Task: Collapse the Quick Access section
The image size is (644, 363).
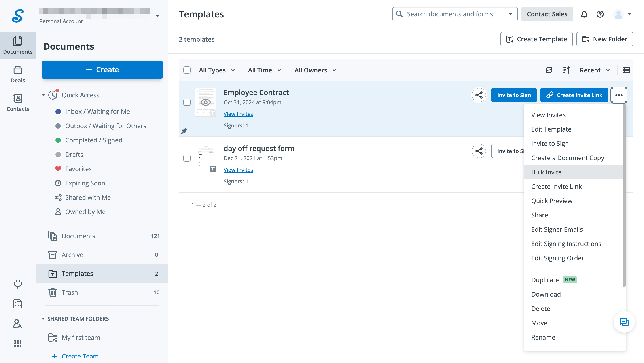Action: click(x=43, y=95)
